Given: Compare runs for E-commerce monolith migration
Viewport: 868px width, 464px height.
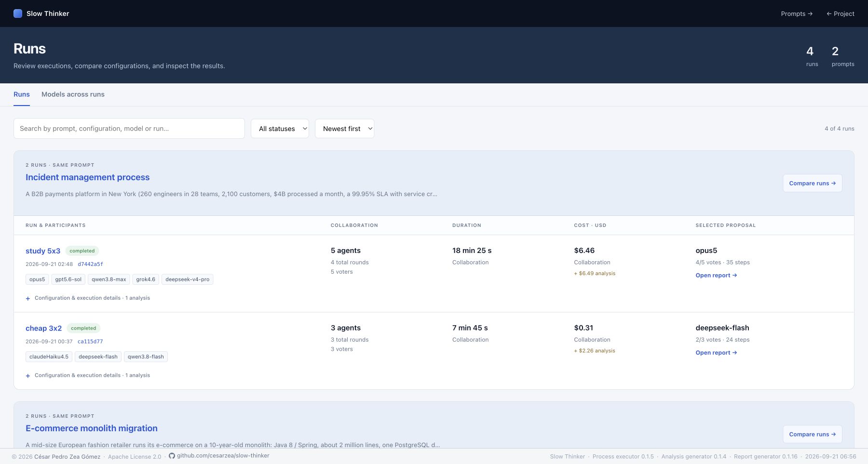Looking at the screenshot, I should point(813,434).
